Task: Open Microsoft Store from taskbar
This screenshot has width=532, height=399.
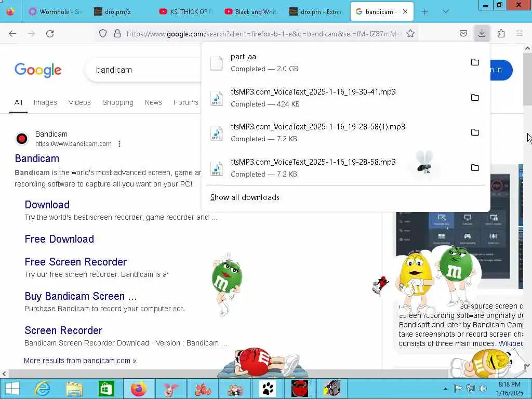Action: (106, 389)
